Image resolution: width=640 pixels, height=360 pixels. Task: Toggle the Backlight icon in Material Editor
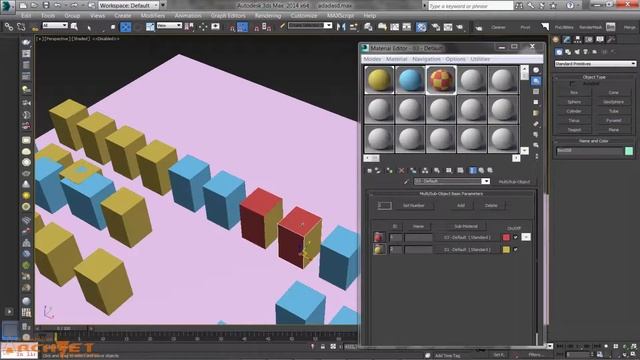click(536, 81)
